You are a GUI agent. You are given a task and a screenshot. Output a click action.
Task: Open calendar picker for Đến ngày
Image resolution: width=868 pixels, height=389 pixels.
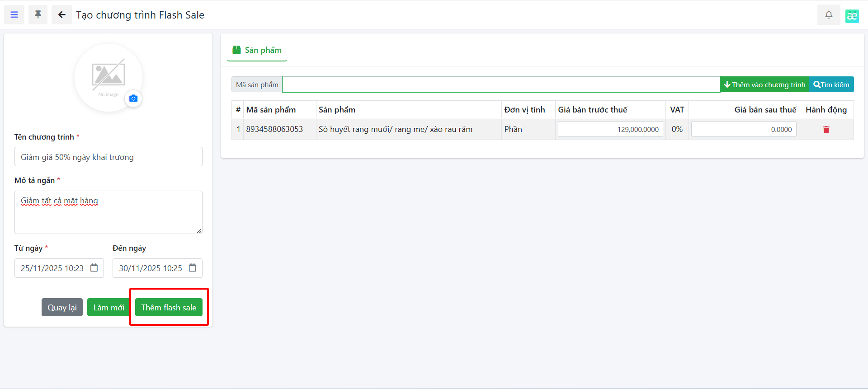coord(193,268)
